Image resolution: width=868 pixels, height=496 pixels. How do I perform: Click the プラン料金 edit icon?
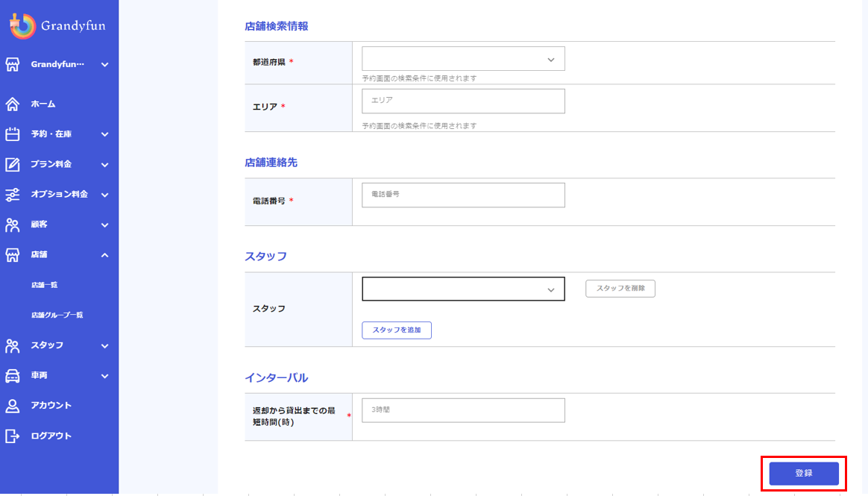point(12,164)
